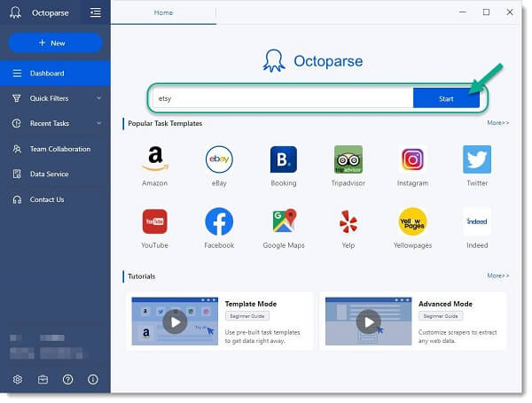Open the help question mark icon
This screenshot has height=403, width=532.
68,379
